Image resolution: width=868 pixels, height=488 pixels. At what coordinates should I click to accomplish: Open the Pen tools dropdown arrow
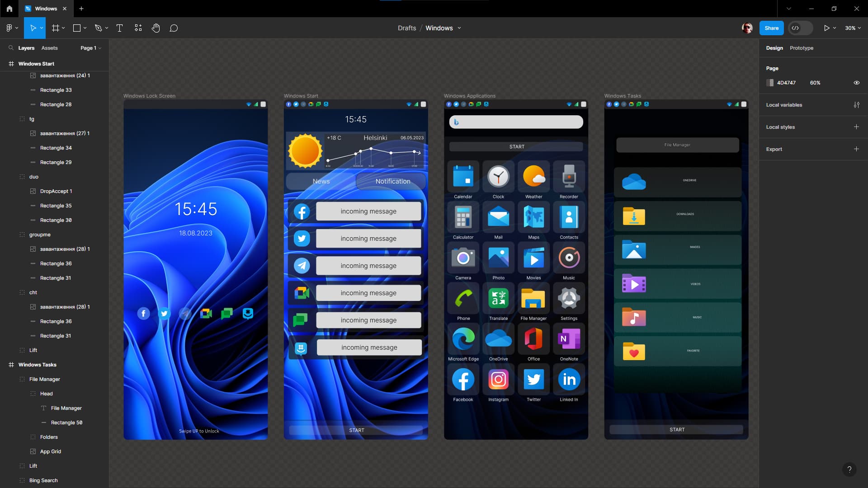click(107, 28)
